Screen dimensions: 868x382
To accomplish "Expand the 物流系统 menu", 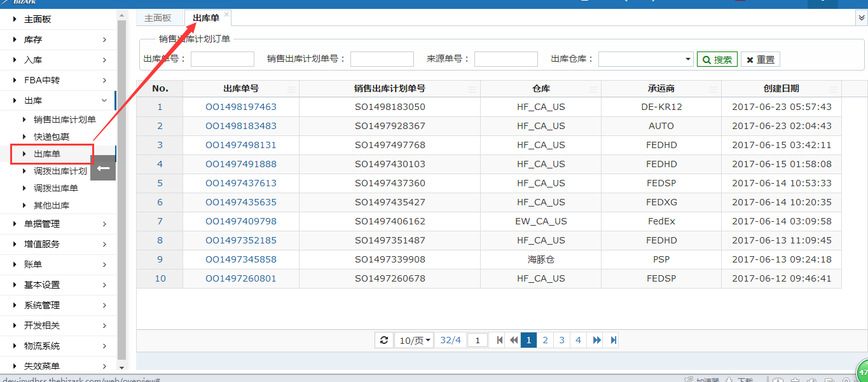I will [58, 346].
